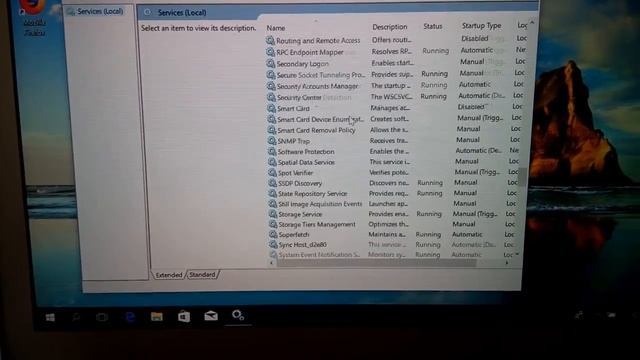This screenshot has height=360, width=640.
Task: Select the Smart Card Removal Policy name
Action: click(x=316, y=130)
